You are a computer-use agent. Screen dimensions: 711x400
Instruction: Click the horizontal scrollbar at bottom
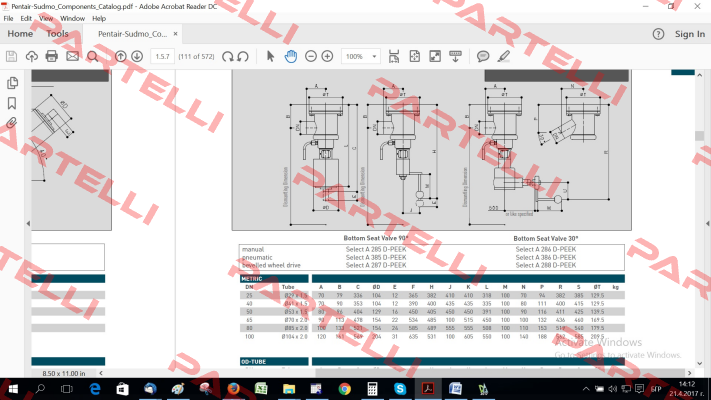[x=501, y=373]
